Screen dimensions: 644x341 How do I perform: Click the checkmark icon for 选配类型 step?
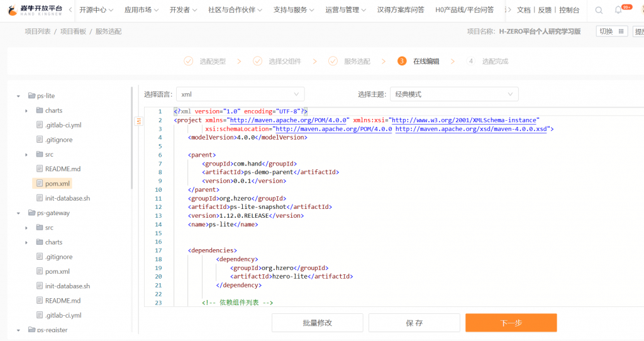189,61
